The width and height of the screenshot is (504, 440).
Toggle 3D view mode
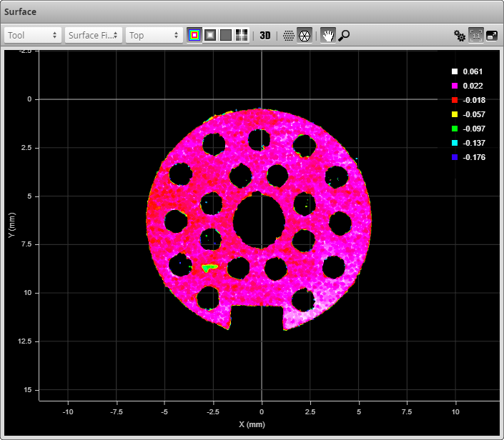265,35
